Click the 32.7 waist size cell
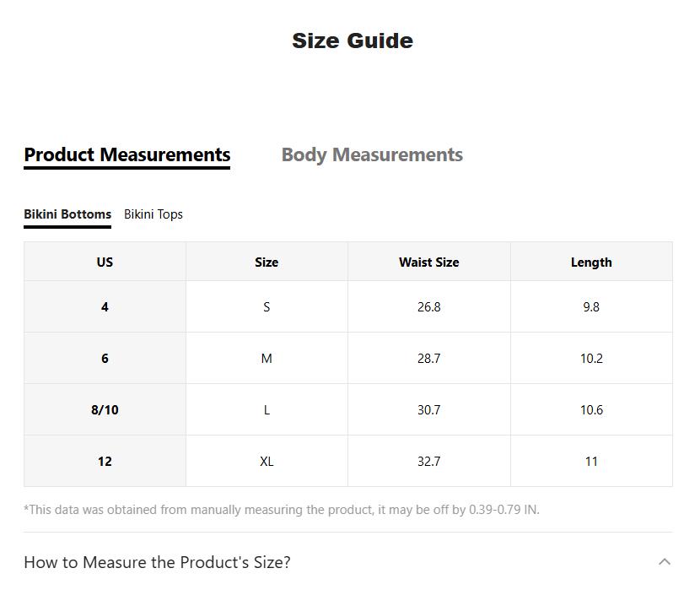 (x=428, y=462)
